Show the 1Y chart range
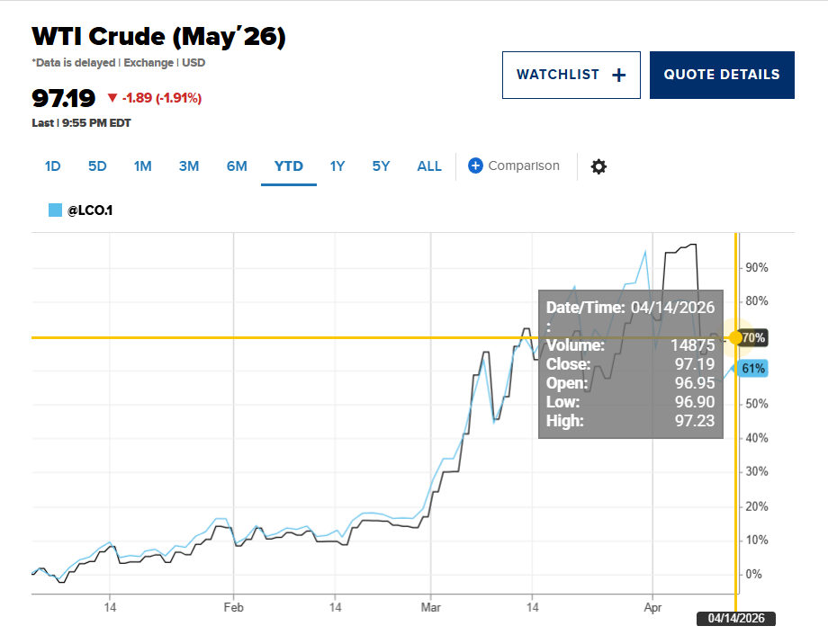 coord(337,166)
